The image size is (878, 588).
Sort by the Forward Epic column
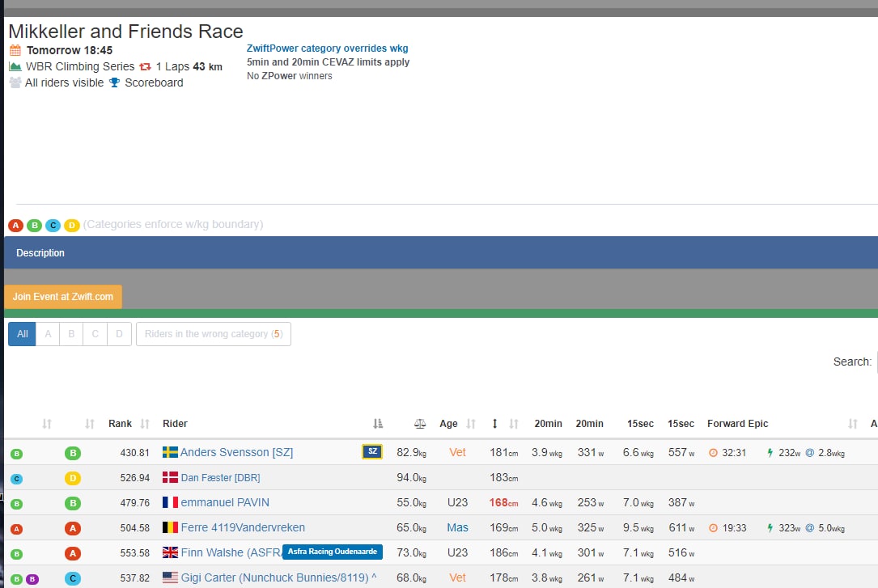[x=853, y=424]
